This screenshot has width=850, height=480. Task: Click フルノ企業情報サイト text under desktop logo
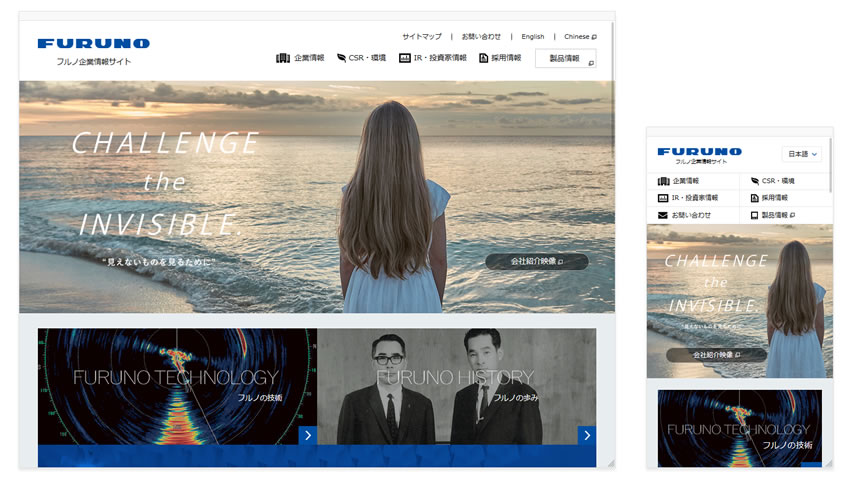click(94, 62)
